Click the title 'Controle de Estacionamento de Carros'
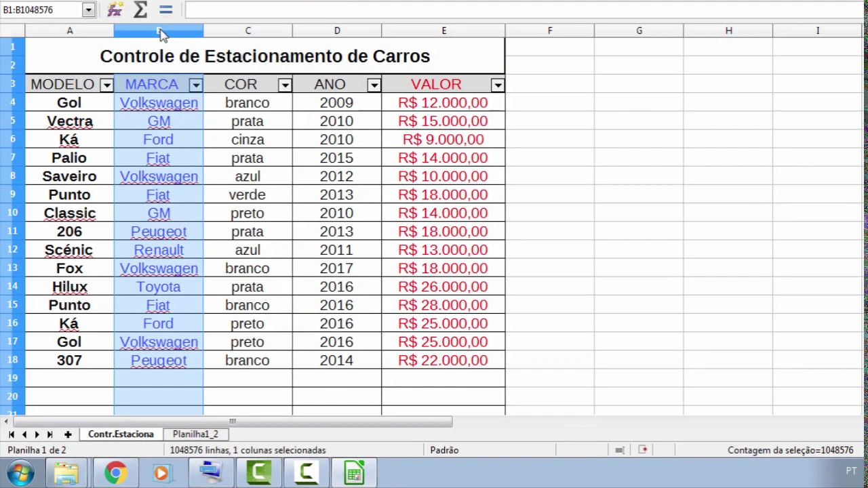Image resolution: width=868 pixels, height=488 pixels. 264,56
